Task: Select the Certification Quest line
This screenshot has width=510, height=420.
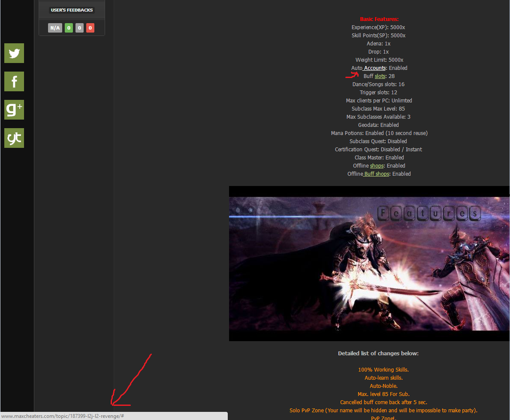Action: pos(378,150)
